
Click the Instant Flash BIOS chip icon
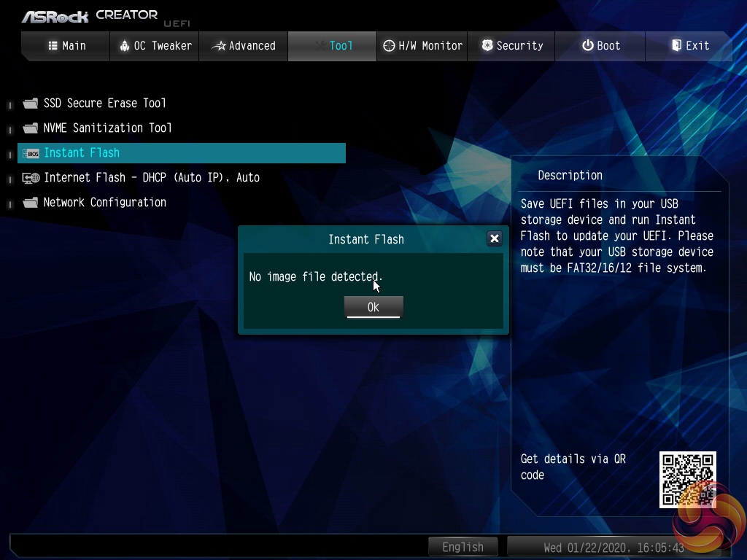pos(31,153)
